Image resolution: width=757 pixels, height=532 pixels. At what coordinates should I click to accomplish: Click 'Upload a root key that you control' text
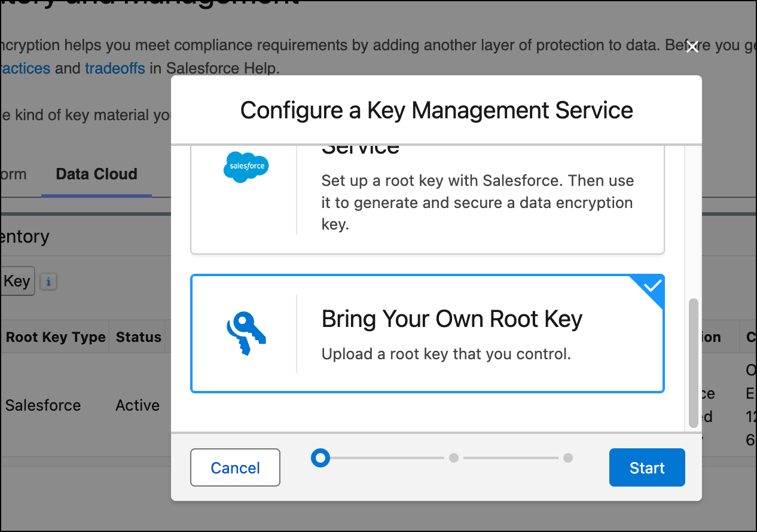(x=446, y=354)
